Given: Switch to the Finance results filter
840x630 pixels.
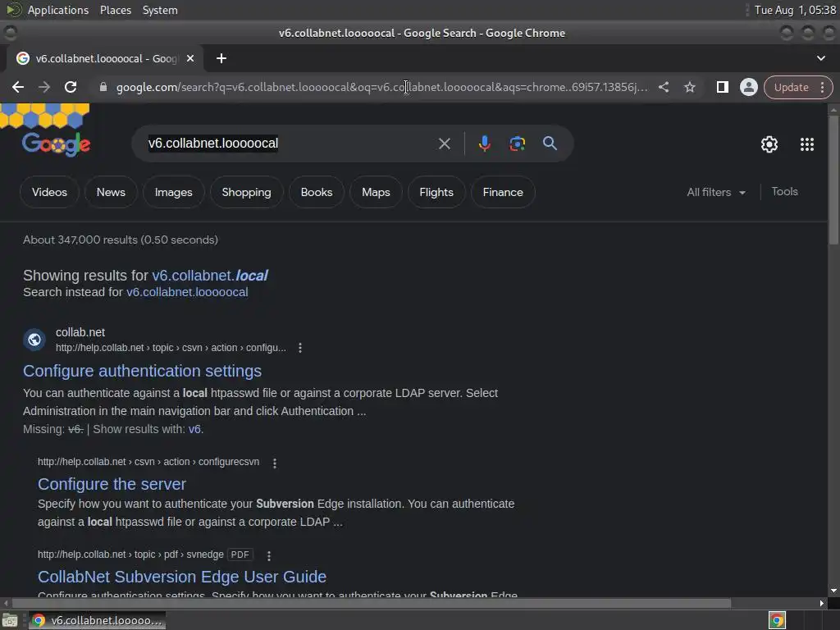Looking at the screenshot, I should tap(503, 192).
